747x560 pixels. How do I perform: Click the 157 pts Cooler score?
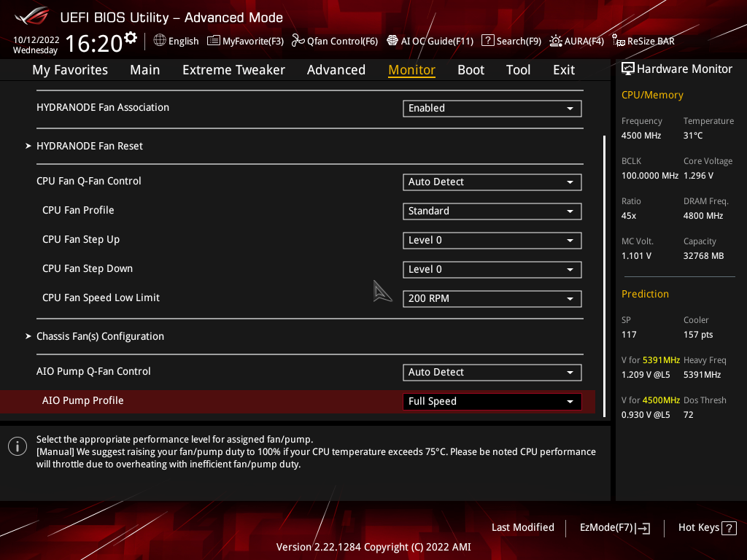tap(698, 334)
